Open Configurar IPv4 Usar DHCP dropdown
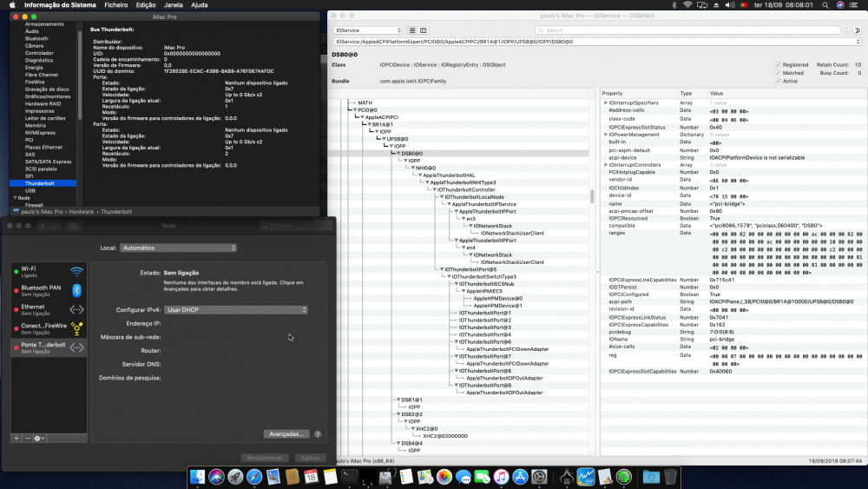The height and width of the screenshot is (489, 868). coord(236,310)
